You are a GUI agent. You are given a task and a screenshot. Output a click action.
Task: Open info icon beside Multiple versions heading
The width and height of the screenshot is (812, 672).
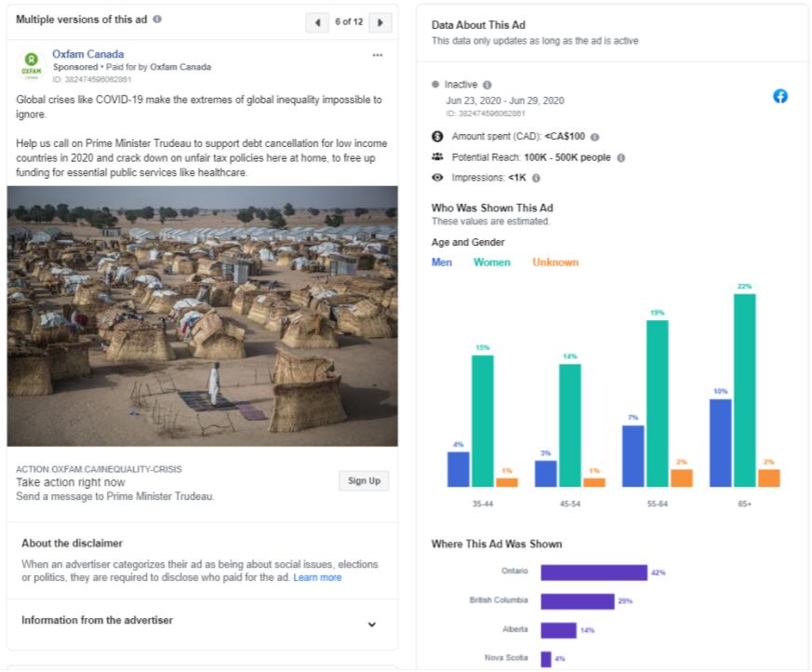[157, 20]
